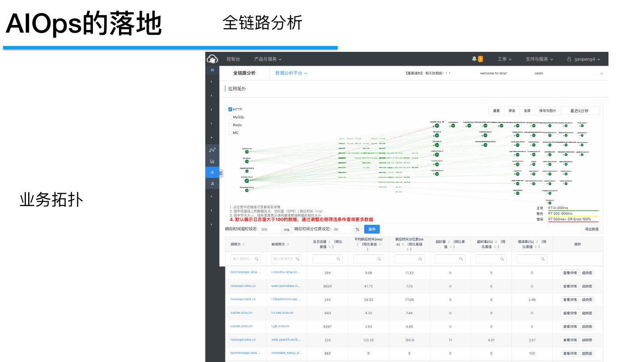Close the notice banner with the X icon
Viewport: 644px width, 362px height.
pyautogui.click(x=602, y=73)
